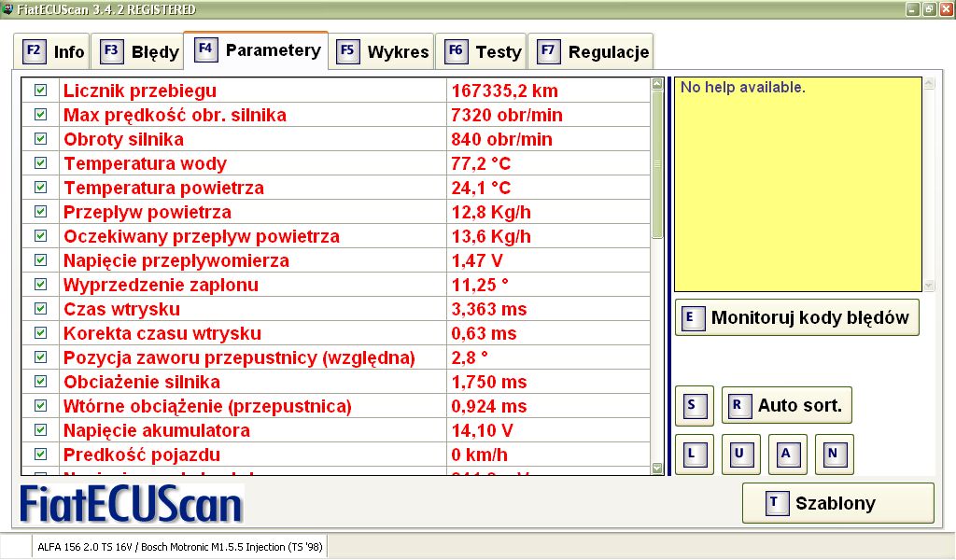Uncheck Pozycja zaworu przepustnicy checkbox
Screen dimensions: 956x560
coord(40,357)
